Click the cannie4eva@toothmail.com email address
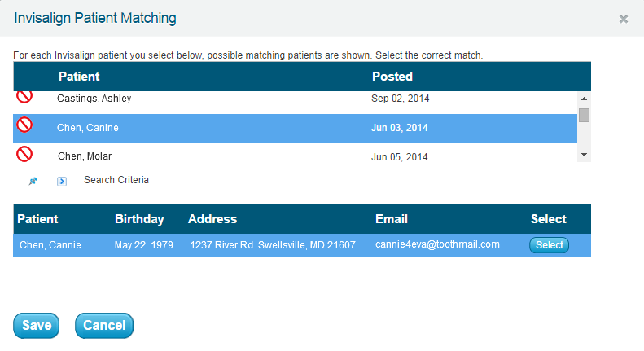 pos(437,244)
